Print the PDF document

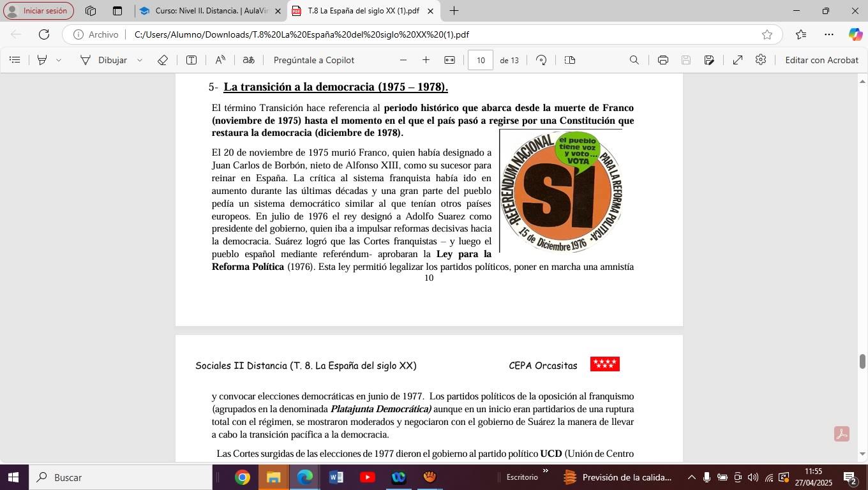[x=663, y=60]
